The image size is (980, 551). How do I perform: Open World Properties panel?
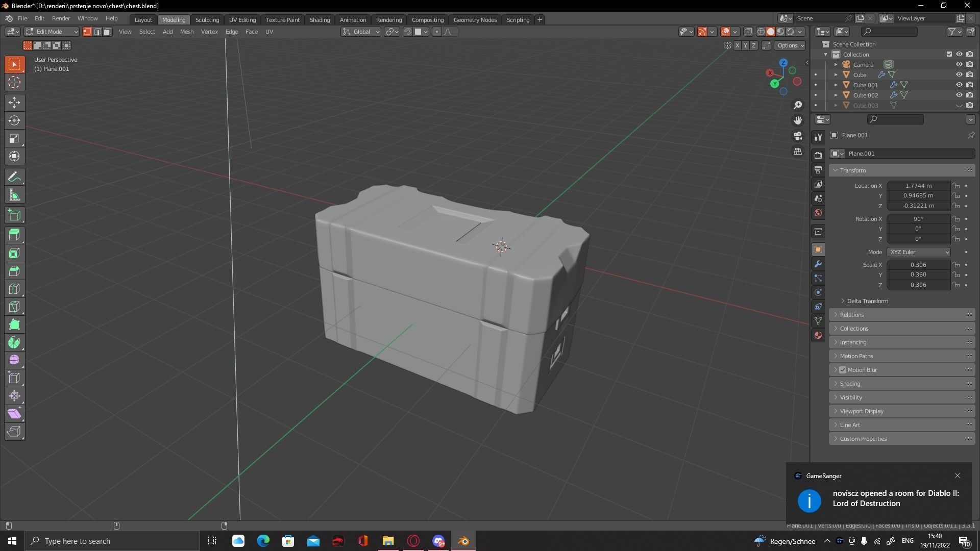pyautogui.click(x=818, y=213)
